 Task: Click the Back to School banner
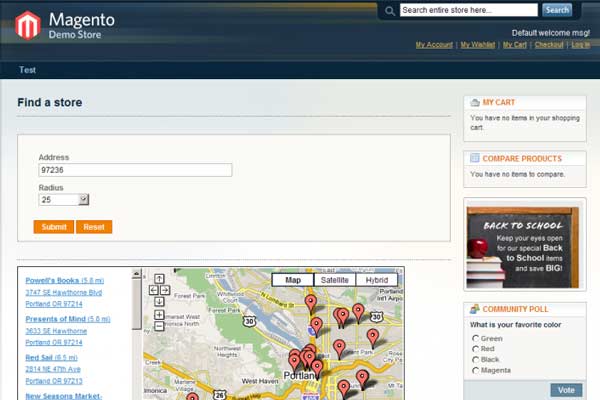[x=525, y=245]
